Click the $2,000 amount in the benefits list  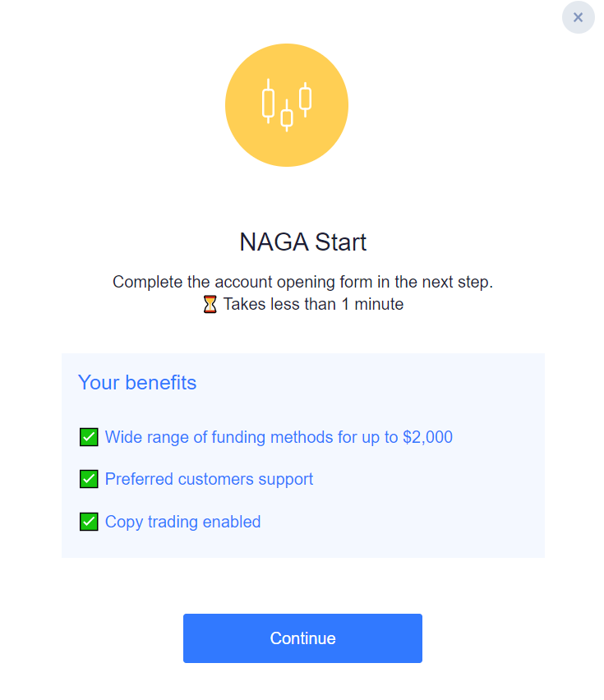[x=427, y=437]
